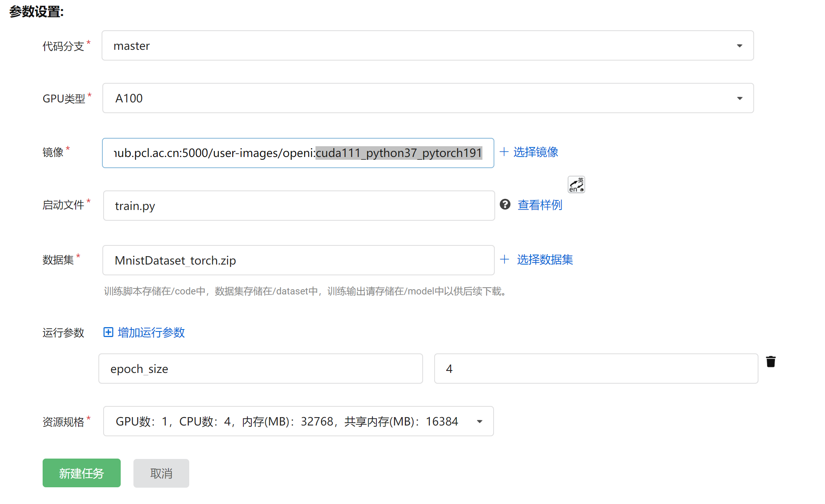Click the question mark help icon
Screen dimensions: 825x504
(505, 204)
